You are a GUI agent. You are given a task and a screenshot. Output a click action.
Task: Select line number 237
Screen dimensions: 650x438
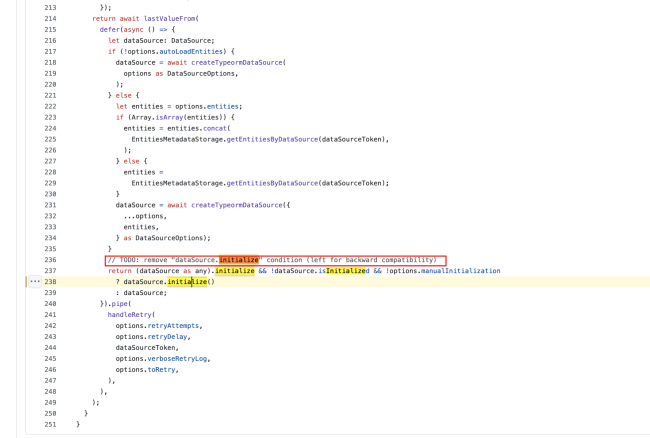(50, 271)
